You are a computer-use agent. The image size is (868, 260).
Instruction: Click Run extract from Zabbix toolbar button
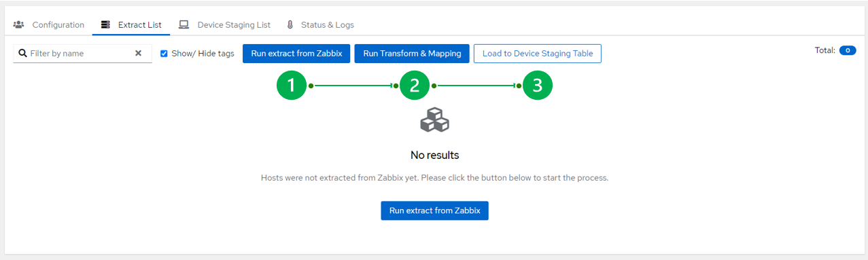(x=296, y=54)
